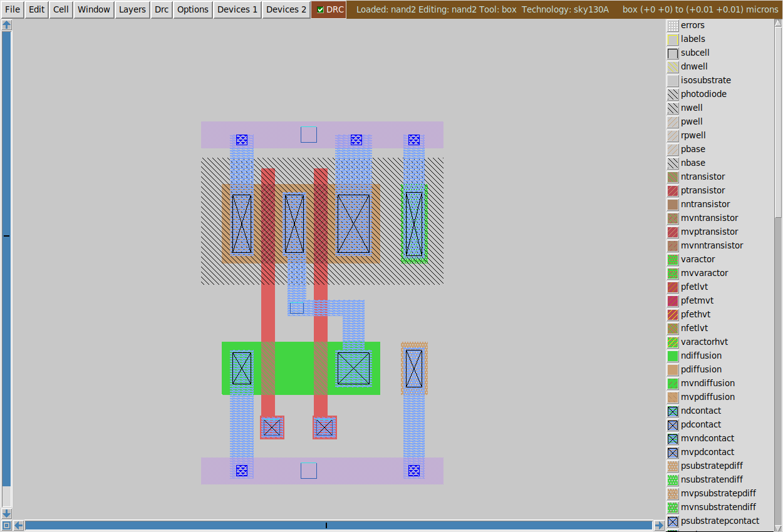Select the mvvaractor layer icon
This screenshot has width=783, height=532.
point(673,274)
